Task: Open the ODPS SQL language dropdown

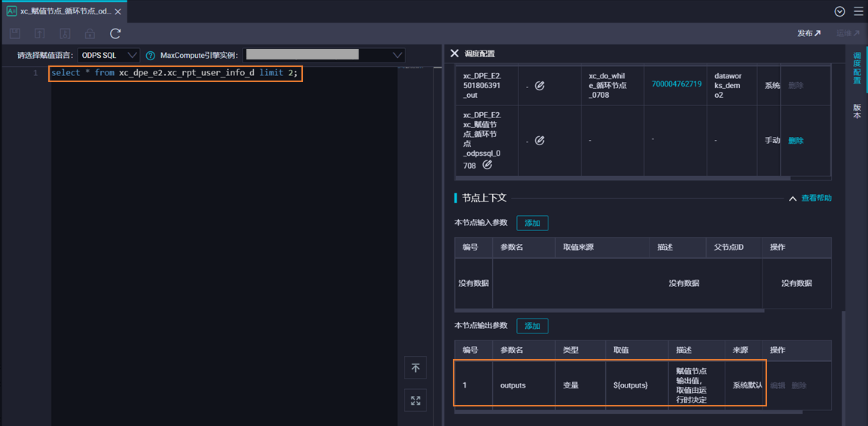Action: [108, 56]
